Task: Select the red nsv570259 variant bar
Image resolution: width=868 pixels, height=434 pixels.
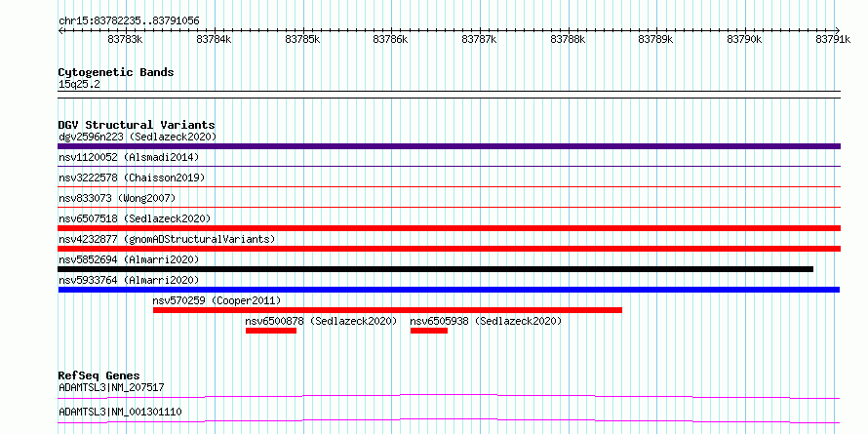Action: coord(387,310)
